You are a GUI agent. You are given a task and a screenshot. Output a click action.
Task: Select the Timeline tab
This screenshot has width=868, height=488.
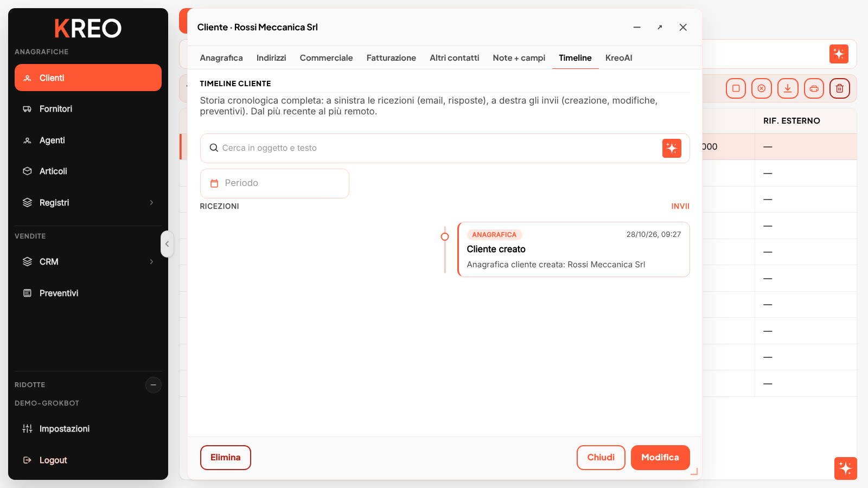click(575, 58)
